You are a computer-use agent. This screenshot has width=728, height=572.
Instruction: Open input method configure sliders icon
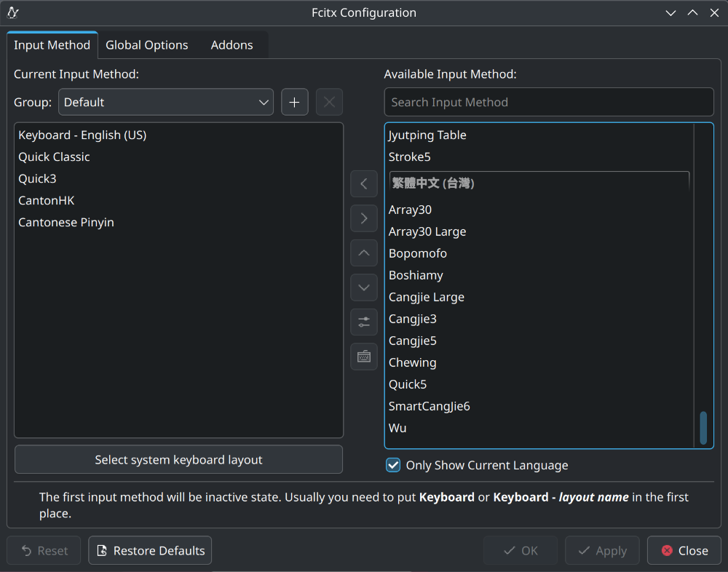pos(364,322)
